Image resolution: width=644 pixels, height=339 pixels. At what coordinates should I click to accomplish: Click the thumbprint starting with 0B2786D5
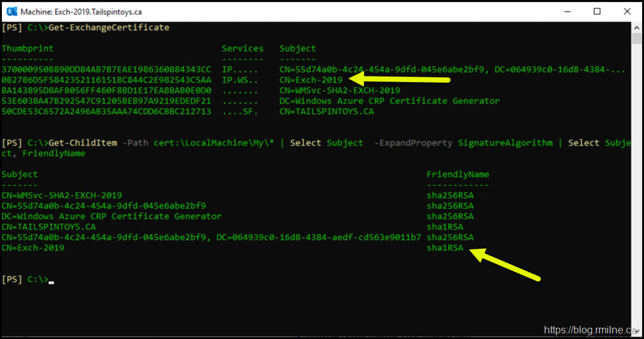pos(106,80)
